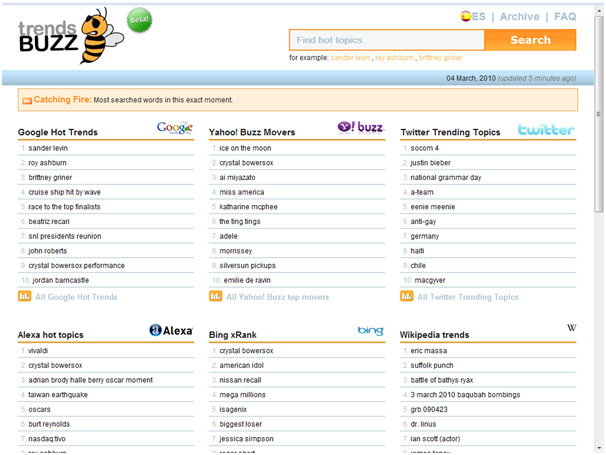Open race to the top finalists
The image size is (606, 455).
pyautogui.click(x=64, y=207)
